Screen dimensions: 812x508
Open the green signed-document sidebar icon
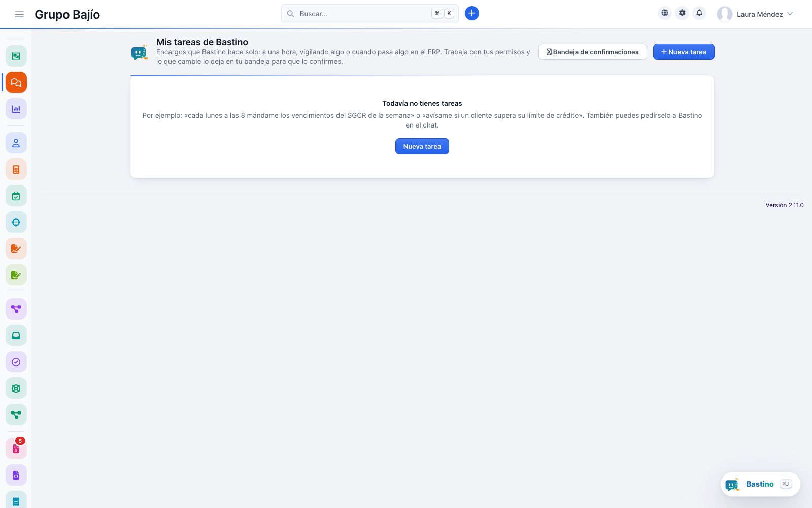tap(16, 275)
